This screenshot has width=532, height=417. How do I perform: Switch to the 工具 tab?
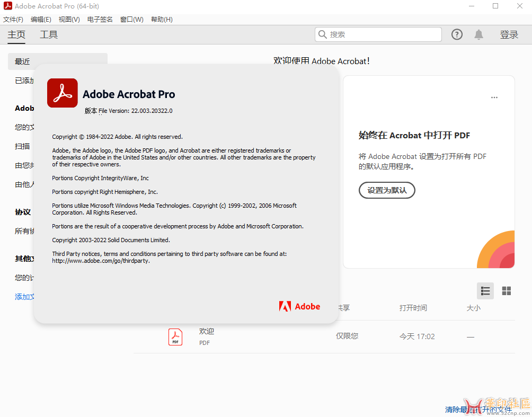(49, 35)
